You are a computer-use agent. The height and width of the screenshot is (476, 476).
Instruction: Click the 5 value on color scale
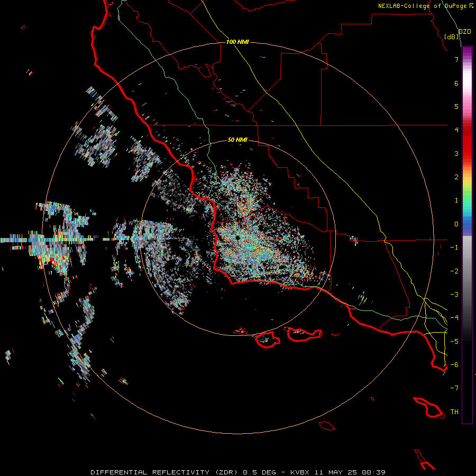click(x=456, y=106)
